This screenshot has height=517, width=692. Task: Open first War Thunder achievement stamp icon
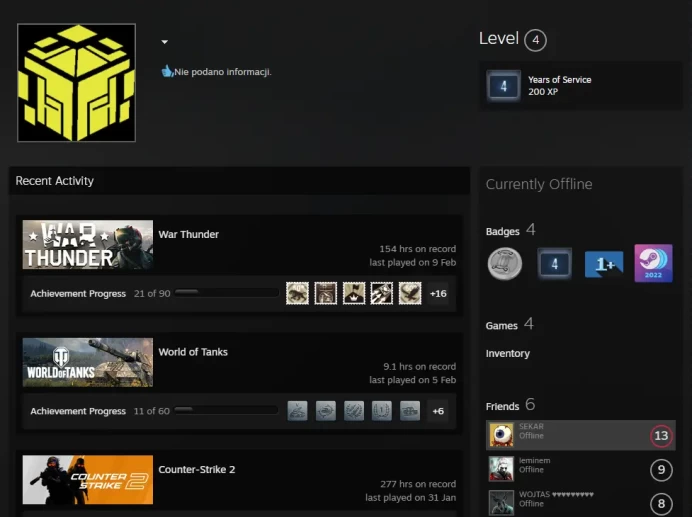pyautogui.click(x=297, y=294)
